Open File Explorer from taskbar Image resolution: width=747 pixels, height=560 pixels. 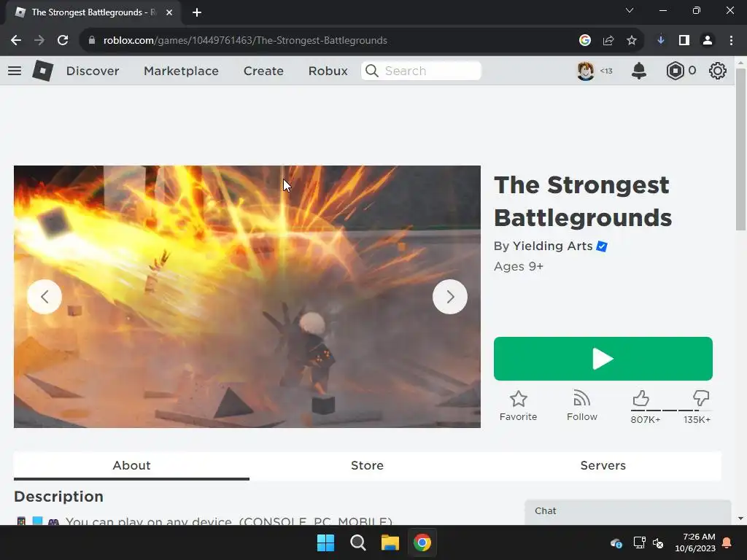[390, 542]
